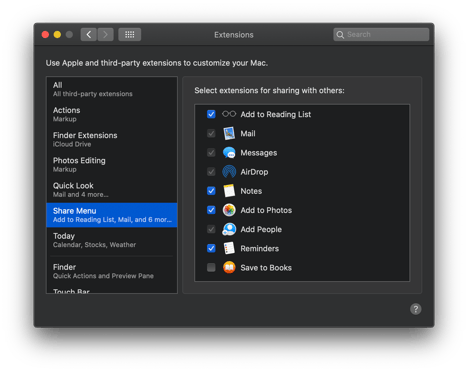468x372 pixels.
Task: Toggle the Mail checkbox
Action: click(x=211, y=133)
